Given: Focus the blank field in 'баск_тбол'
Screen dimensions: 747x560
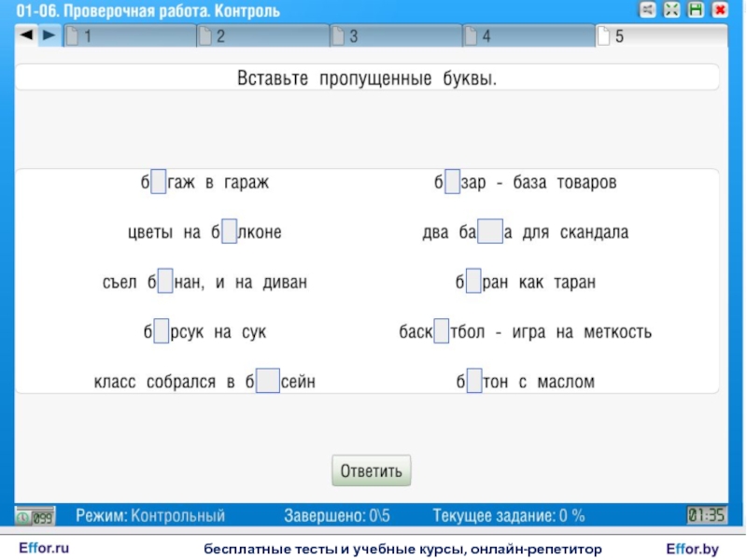Looking at the screenshot, I should [442, 332].
